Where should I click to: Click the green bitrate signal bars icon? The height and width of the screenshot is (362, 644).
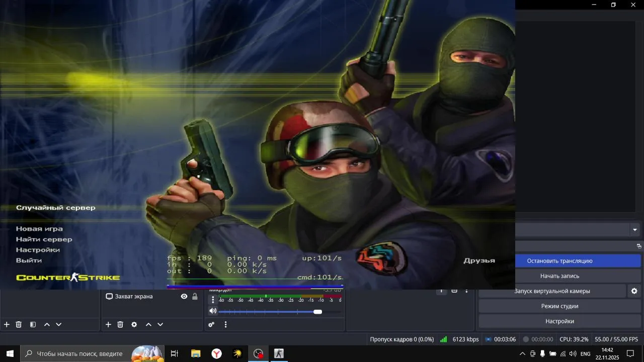pyautogui.click(x=443, y=339)
